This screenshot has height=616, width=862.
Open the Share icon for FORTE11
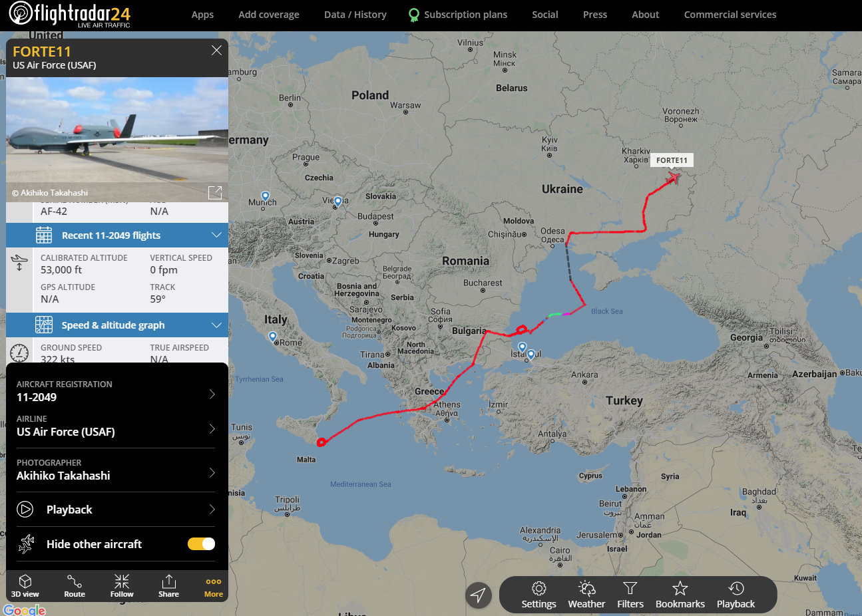click(168, 585)
